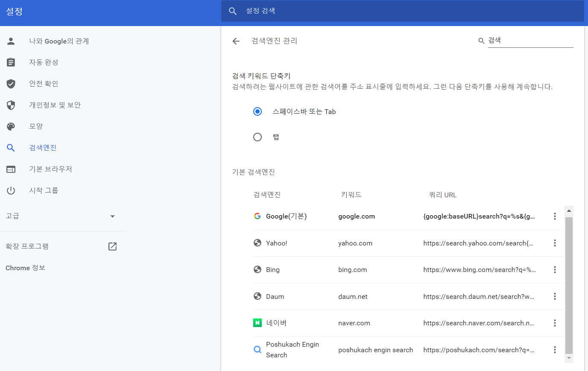Click the globe icon next to Daum
Screen dimensions: 588x371
pyautogui.click(x=257, y=296)
